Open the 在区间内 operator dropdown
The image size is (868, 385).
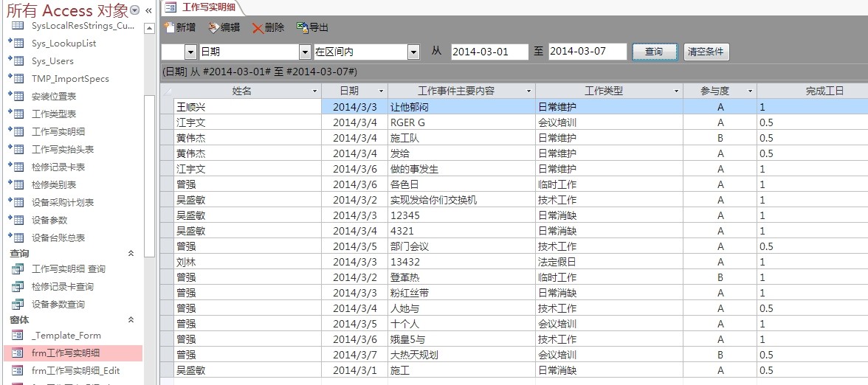(413, 52)
